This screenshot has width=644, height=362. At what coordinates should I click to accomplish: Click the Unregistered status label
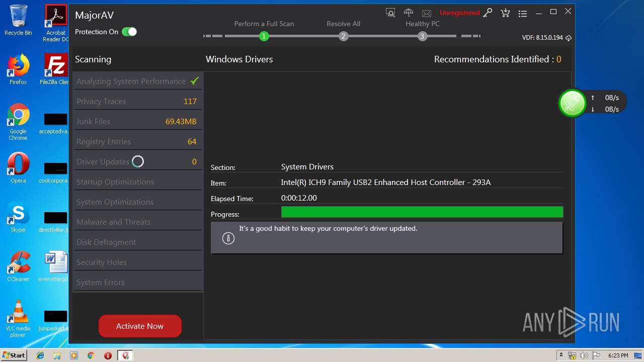pos(459,13)
